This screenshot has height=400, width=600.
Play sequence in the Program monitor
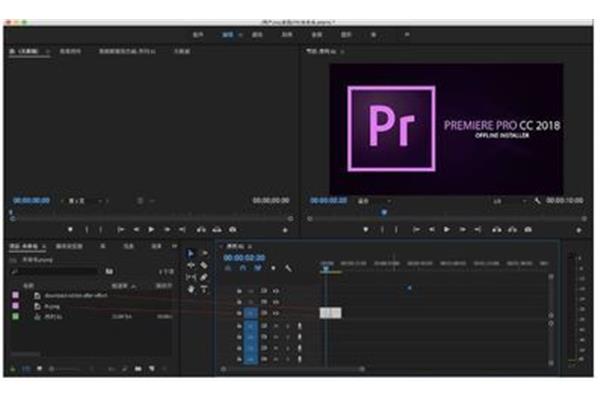click(x=446, y=230)
